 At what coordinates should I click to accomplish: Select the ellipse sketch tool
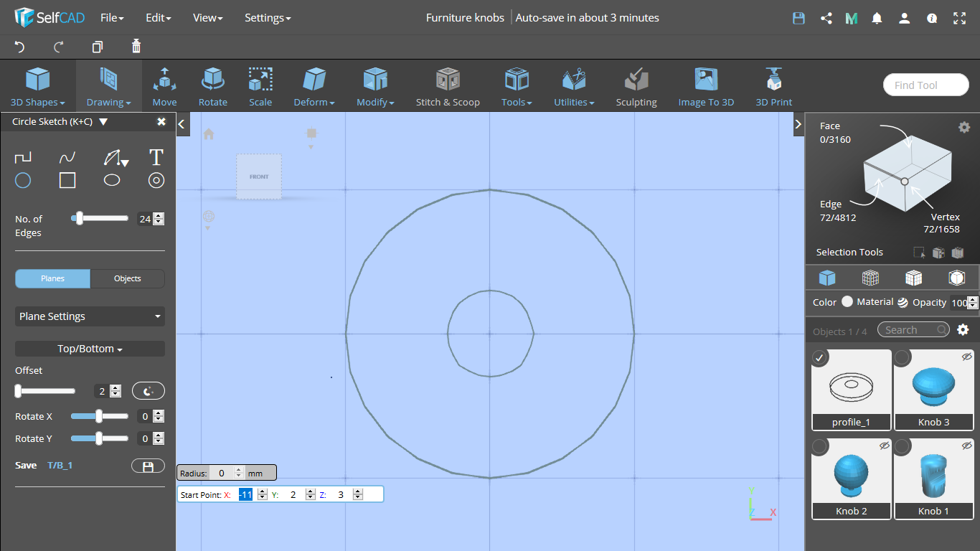point(112,180)
